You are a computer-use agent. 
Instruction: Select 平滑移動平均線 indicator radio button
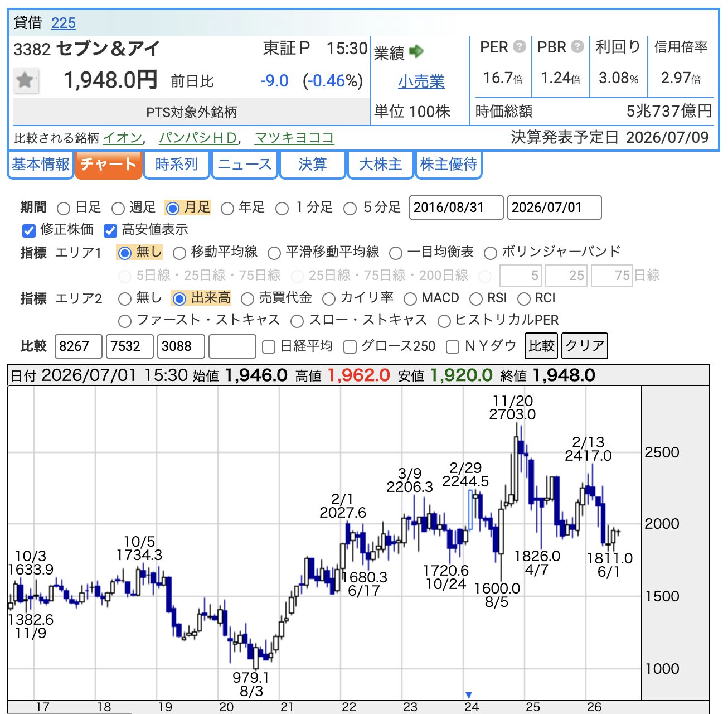pos(274,253)
